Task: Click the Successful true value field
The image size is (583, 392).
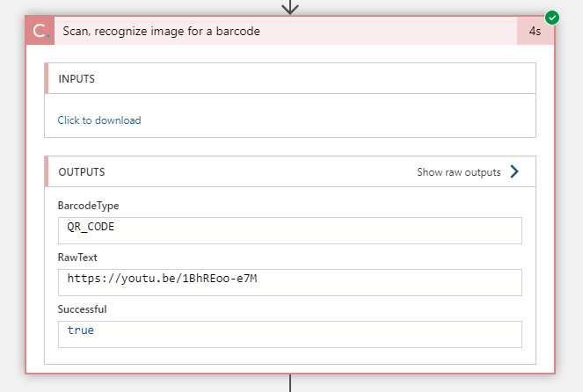Action: (x=290, y=334)
